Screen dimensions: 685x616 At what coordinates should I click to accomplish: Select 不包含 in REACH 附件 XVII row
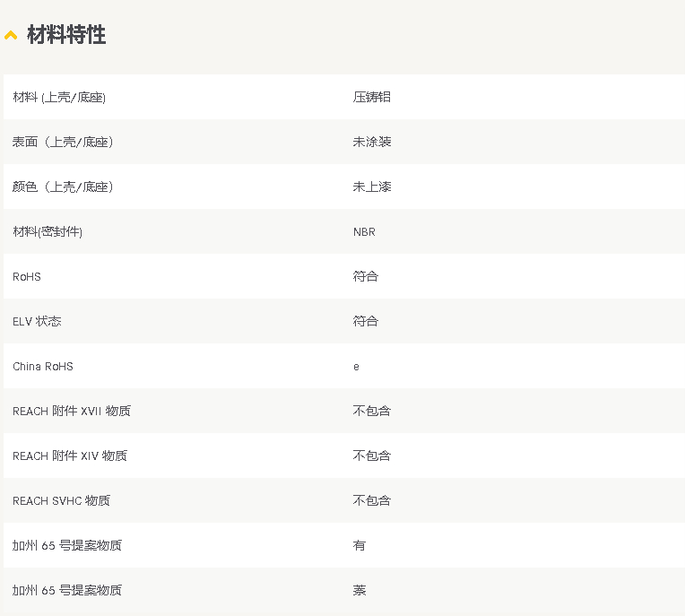coord(372,411)
